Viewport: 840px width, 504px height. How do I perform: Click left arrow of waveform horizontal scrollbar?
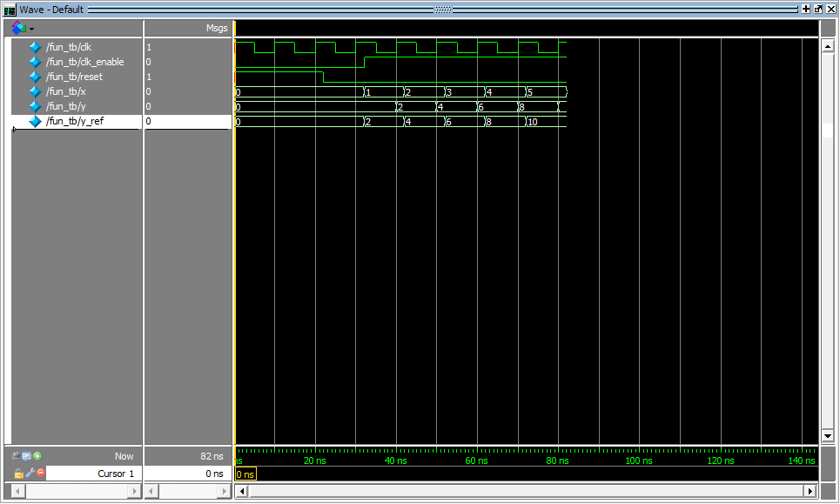pos(242,491)
